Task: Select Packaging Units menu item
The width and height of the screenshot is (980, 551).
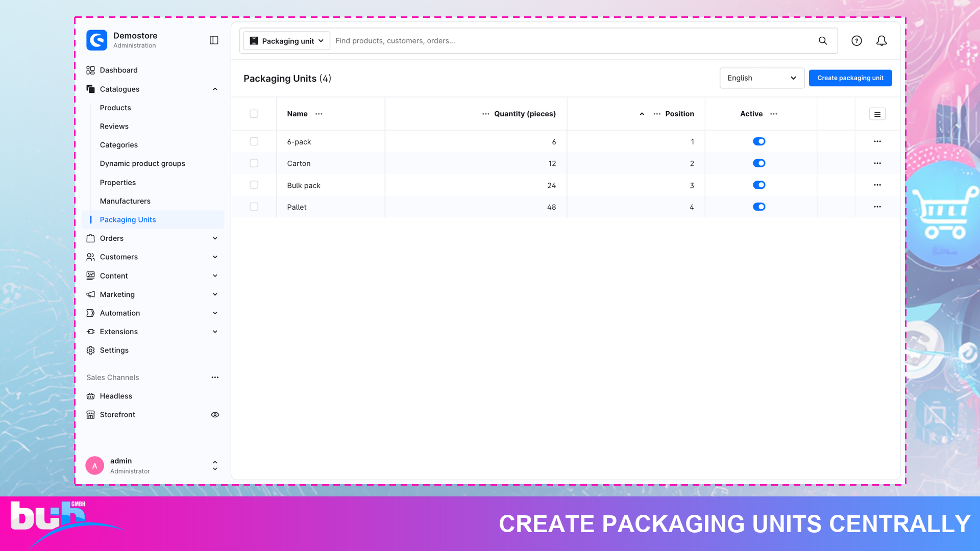Action: (x=153, y=220)
